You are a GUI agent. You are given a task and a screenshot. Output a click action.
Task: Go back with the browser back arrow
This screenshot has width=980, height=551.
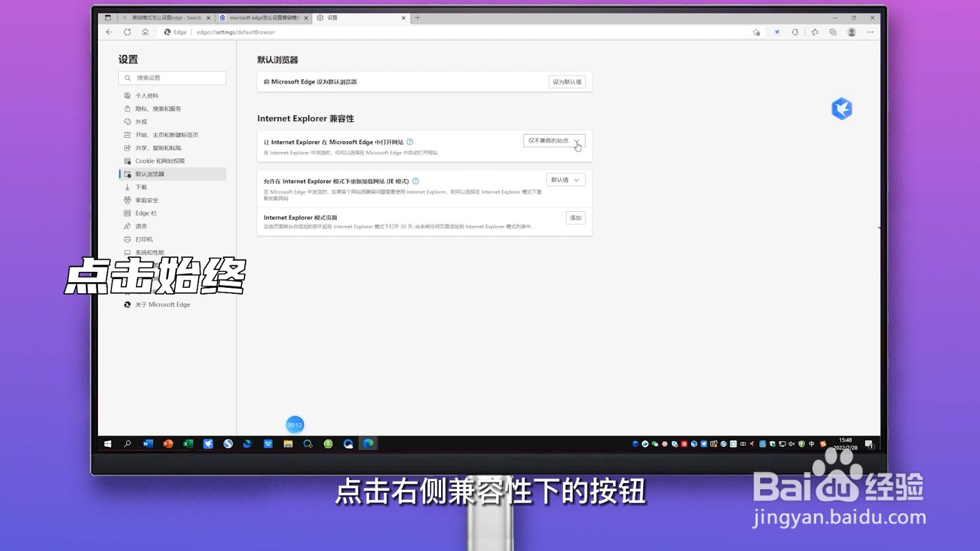point(109,32)
